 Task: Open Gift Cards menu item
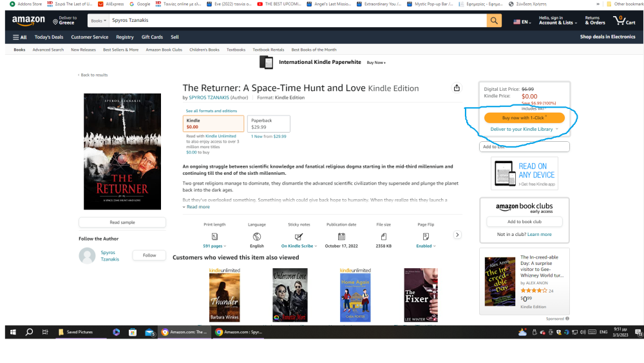[x=153, y=37]
